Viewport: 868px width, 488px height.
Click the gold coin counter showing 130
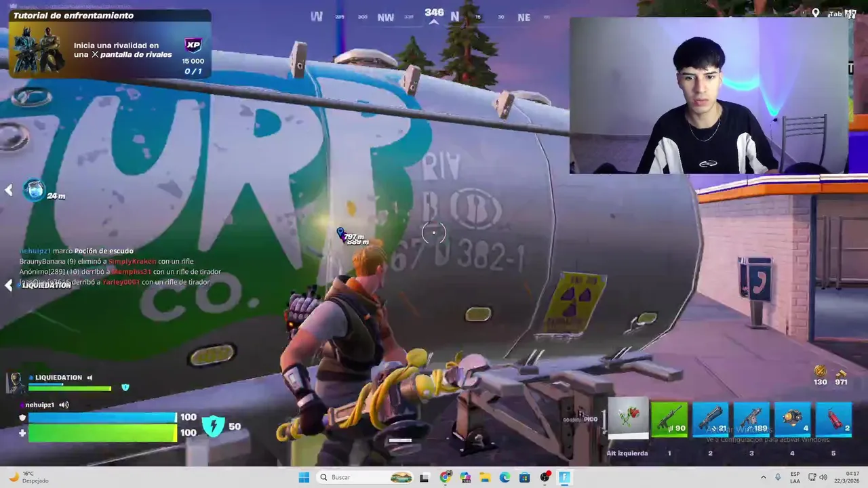[x=821, y=375]
